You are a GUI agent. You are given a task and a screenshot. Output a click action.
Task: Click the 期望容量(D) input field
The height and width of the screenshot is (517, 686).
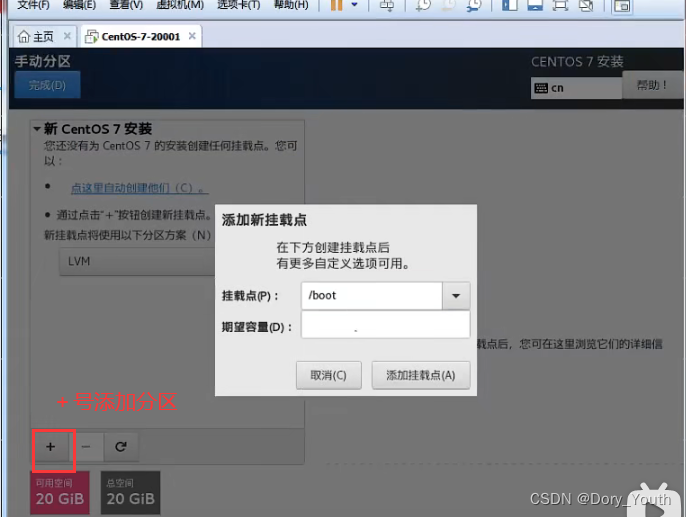tap(385, 324)
